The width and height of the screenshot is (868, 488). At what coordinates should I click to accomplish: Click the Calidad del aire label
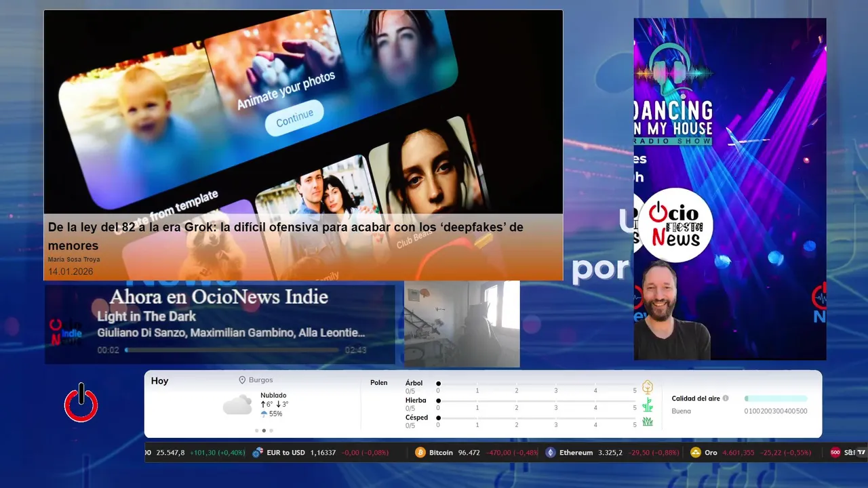(x=696, y=399)
